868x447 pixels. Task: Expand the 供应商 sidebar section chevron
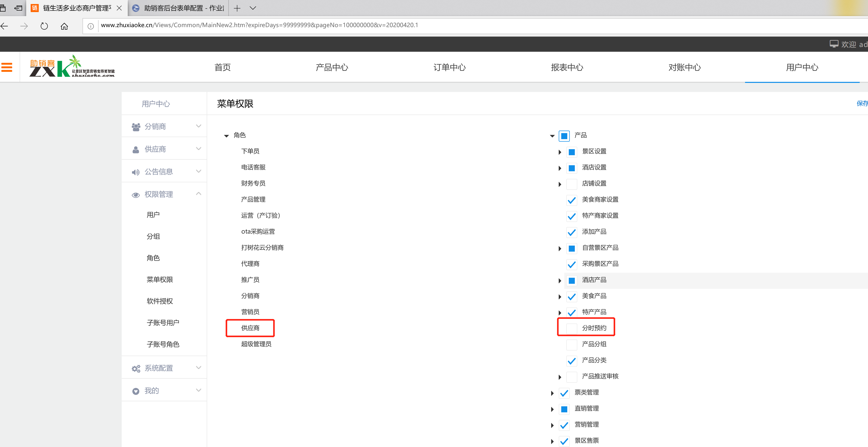point(198,149)
